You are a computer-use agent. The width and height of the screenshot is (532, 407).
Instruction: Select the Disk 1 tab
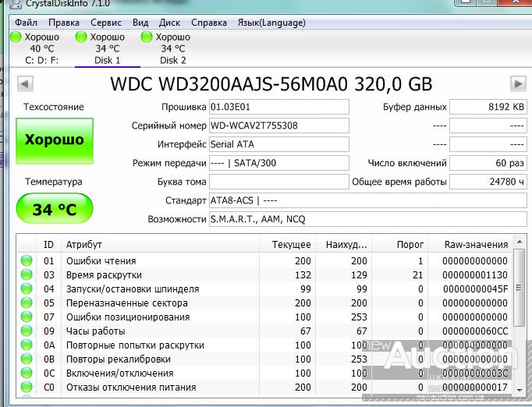coord(107,48)
